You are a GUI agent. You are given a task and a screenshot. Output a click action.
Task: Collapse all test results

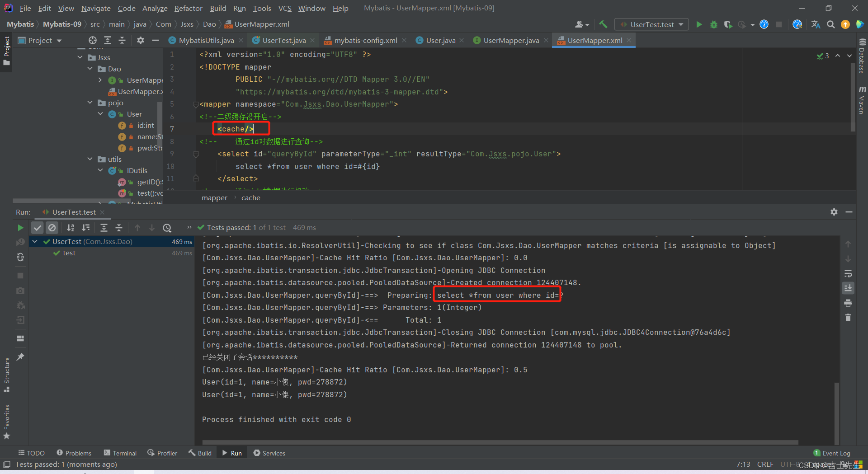pyautogui.click(x=119, y=228)
